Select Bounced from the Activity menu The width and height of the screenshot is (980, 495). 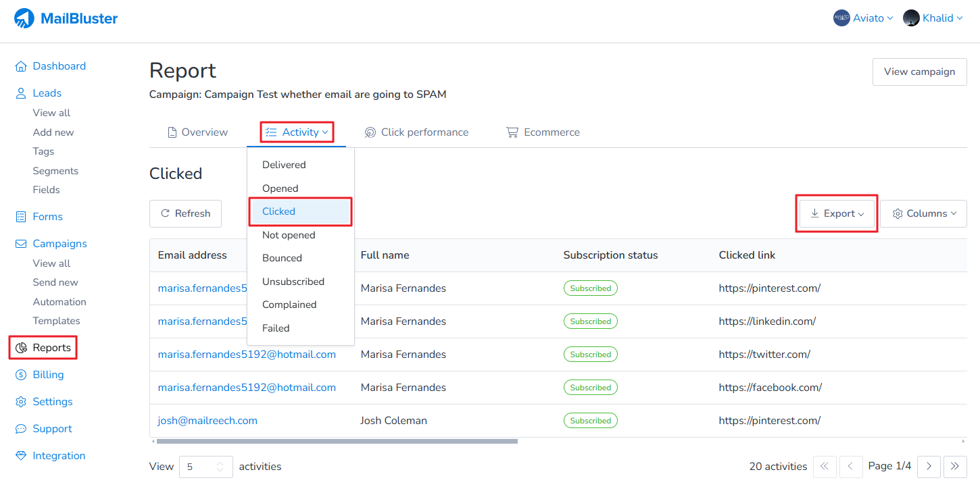282,258
